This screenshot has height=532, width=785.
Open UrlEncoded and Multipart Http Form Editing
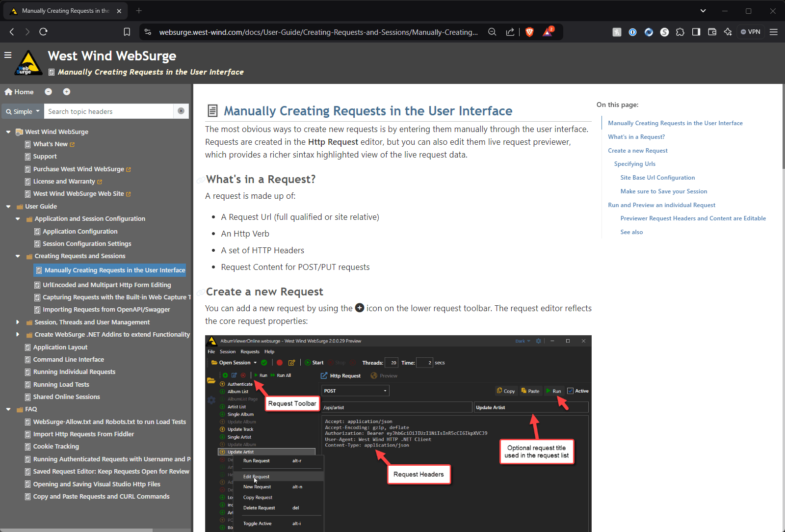coord(107,285)
